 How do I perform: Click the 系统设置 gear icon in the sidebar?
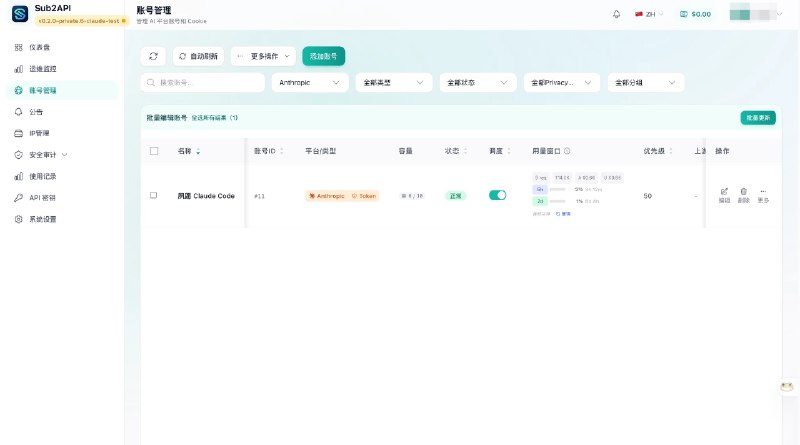click(18, 219)
